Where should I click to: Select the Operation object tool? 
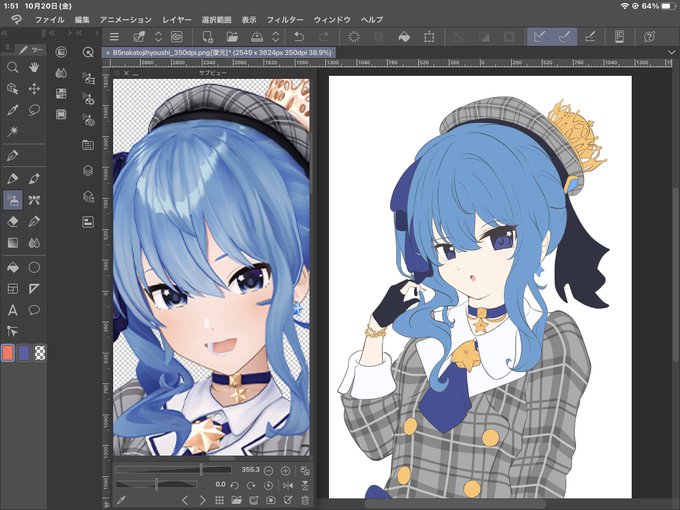pos(13,89)
